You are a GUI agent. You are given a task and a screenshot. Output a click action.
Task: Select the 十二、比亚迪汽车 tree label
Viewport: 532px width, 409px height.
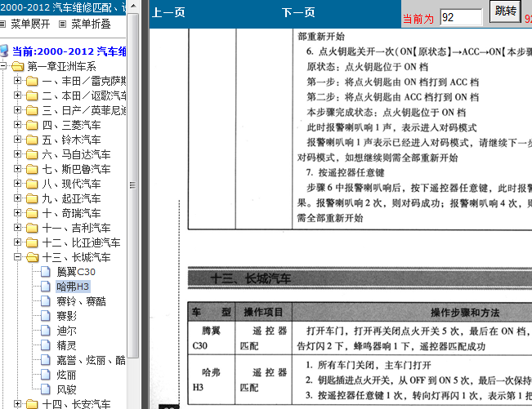[x=82, y=242]
